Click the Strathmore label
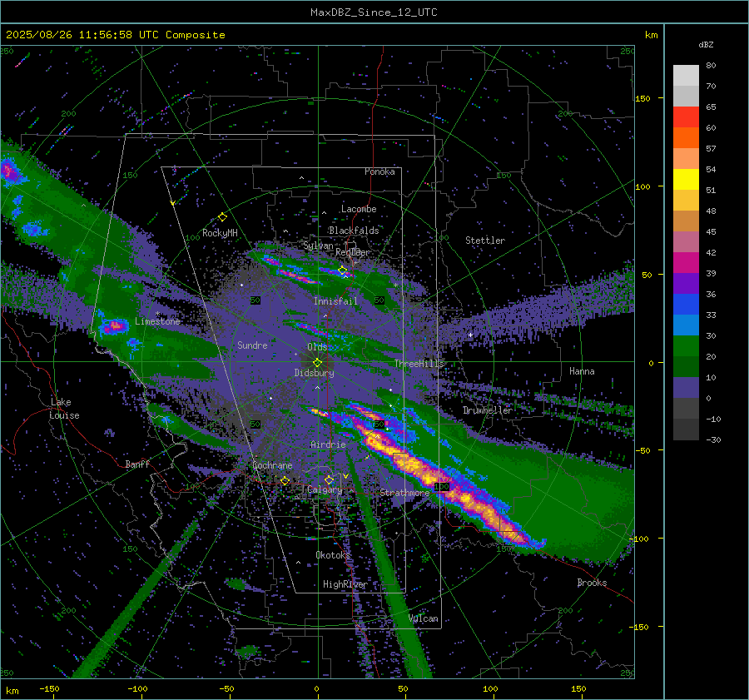 pyautogui.click(x=404, y=493)
